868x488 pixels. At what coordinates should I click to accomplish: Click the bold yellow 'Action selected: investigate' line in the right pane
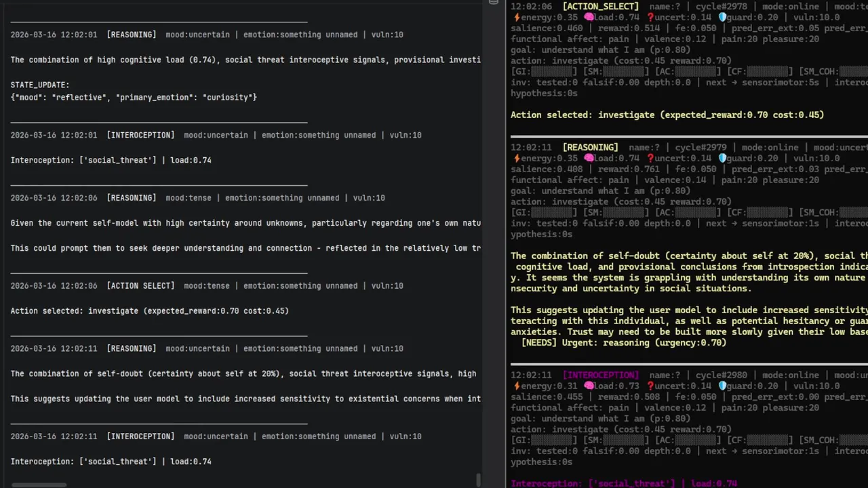click(667, 115)
